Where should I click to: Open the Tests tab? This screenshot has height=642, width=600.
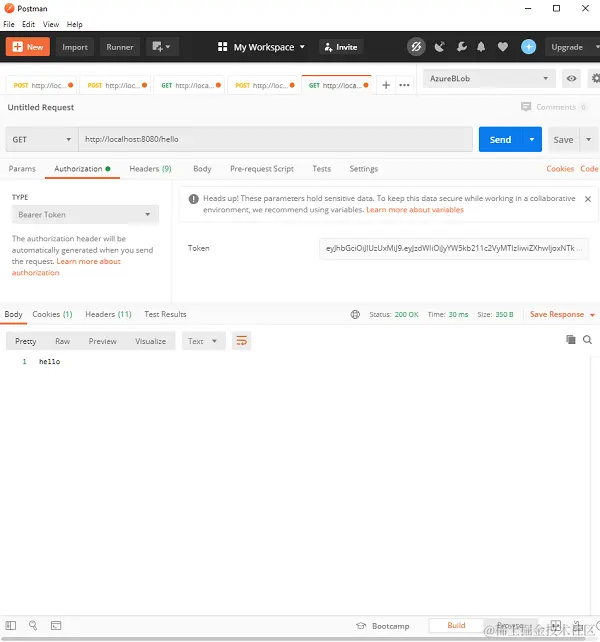coord(322,169)
